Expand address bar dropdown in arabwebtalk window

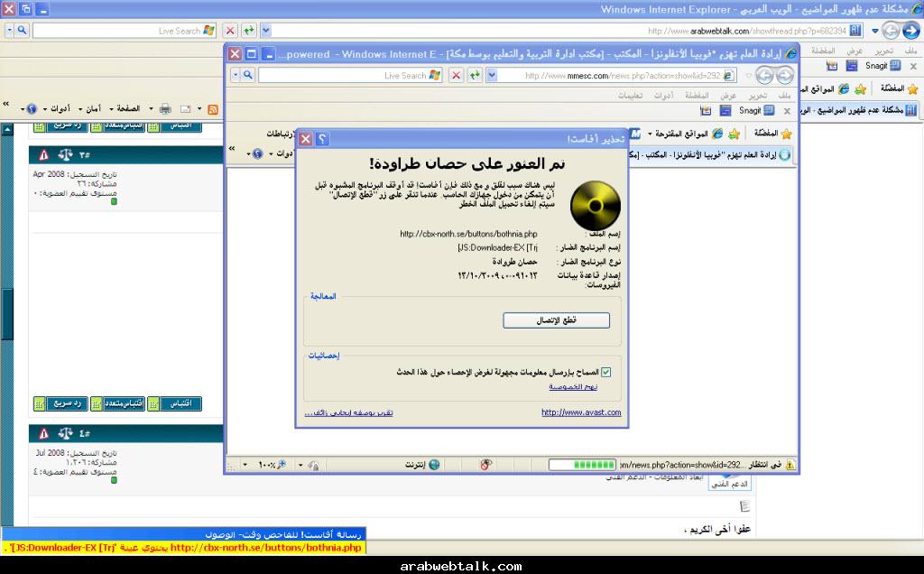coord(266,30)
